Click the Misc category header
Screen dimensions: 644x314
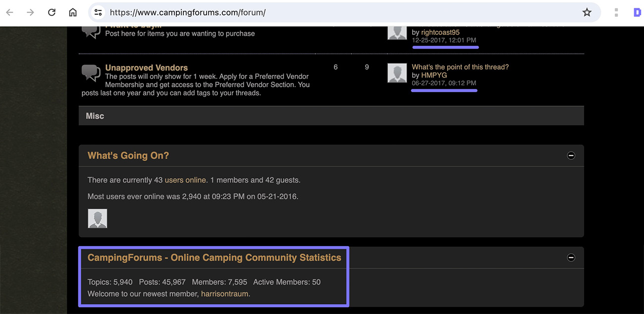331,116
